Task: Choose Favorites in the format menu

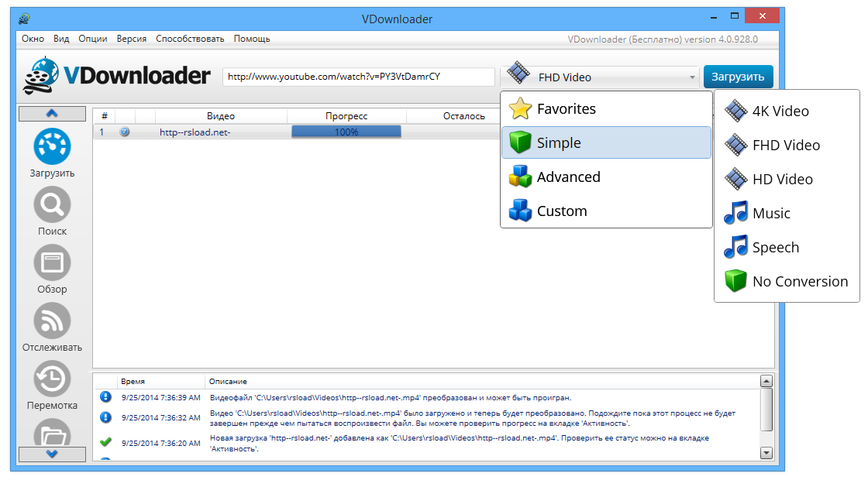Action: (606, 109)
